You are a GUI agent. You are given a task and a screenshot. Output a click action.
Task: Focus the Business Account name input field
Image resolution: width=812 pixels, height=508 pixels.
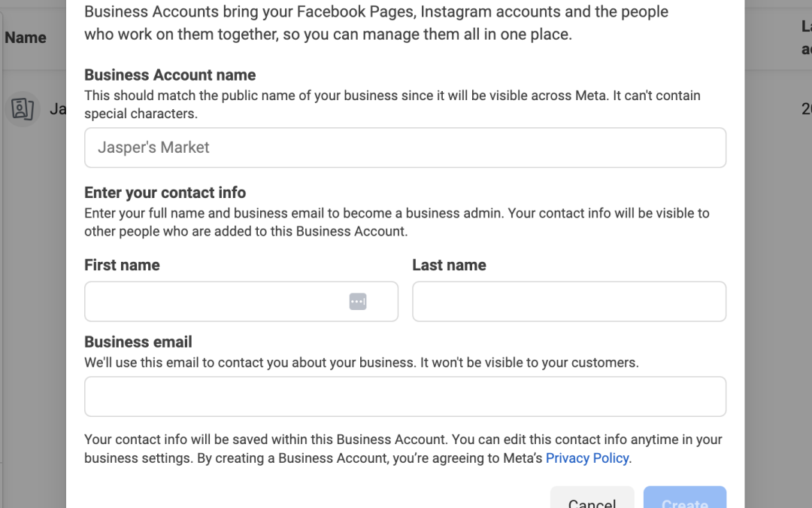[404, 148]
